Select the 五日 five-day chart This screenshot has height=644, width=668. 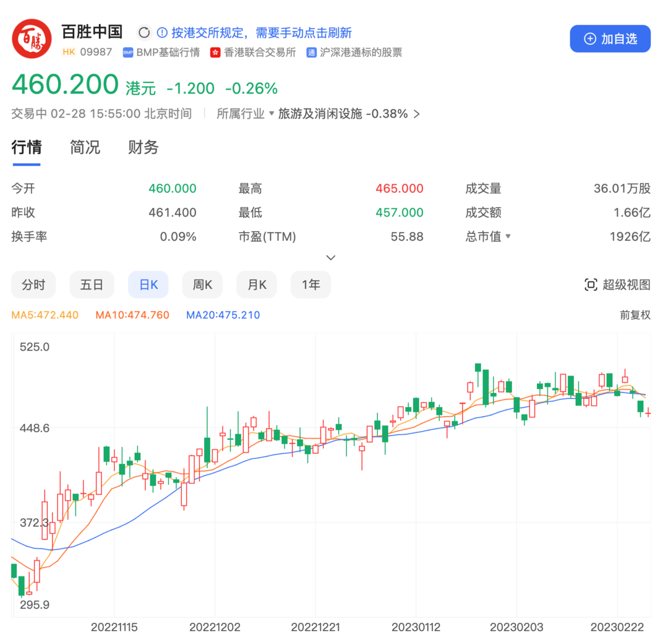click(92, 285)
